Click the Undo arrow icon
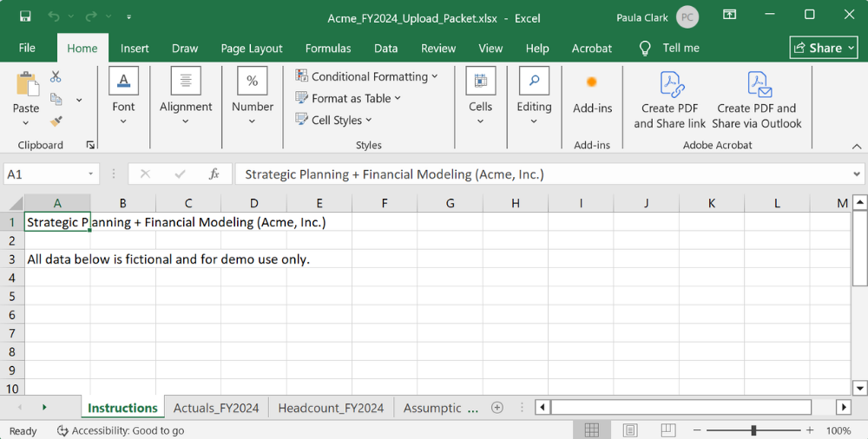 (x=53, y=16)
